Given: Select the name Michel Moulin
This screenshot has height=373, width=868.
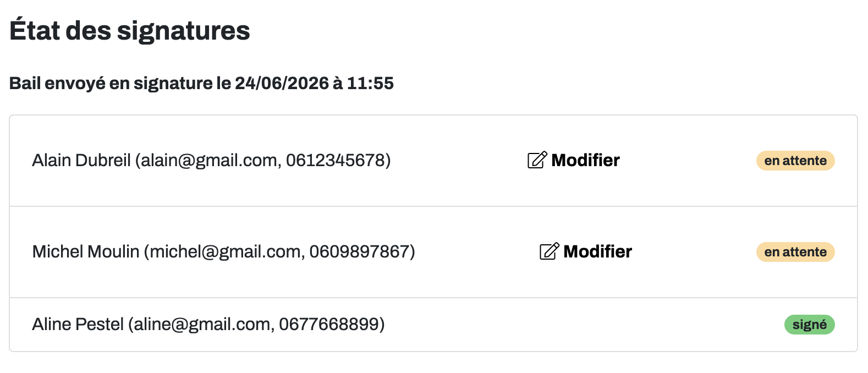Looking at the screenshot, I should (x=86, y=251).
